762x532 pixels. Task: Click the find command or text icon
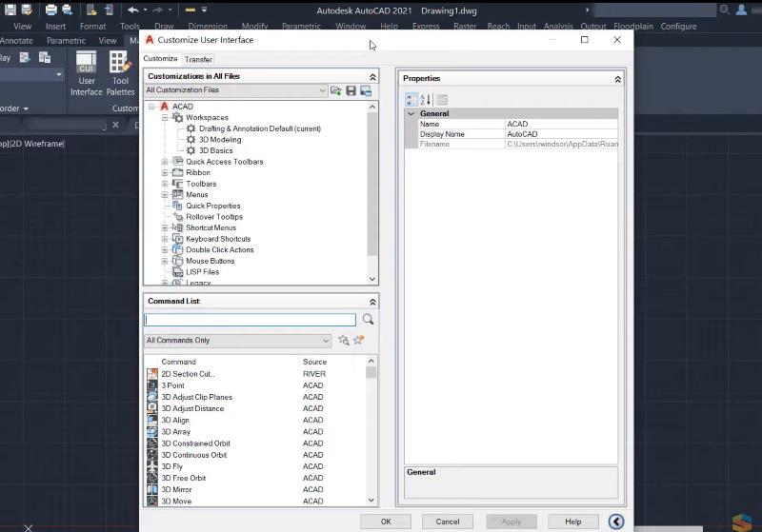click(x=344, y=340)
